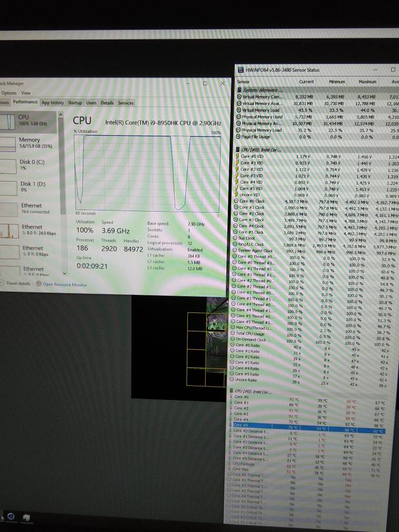399x532 pixels.
Task: Click the Total CPU Usage row icon
Action: coord(233,333)
